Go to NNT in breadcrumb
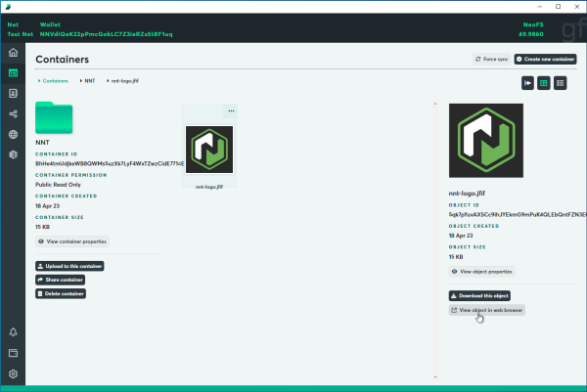This screenshot has width=587, height=392. click(89, 79)
